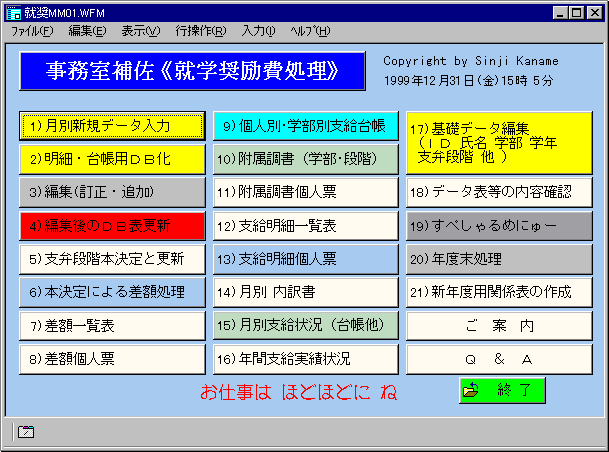Open the 入力(I) menu

pyautogui.click(x=258, y=31)
